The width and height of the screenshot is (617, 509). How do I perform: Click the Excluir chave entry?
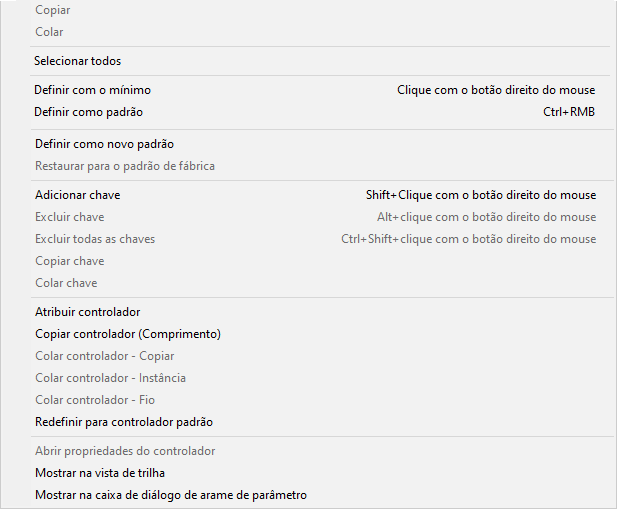(69, 217)
